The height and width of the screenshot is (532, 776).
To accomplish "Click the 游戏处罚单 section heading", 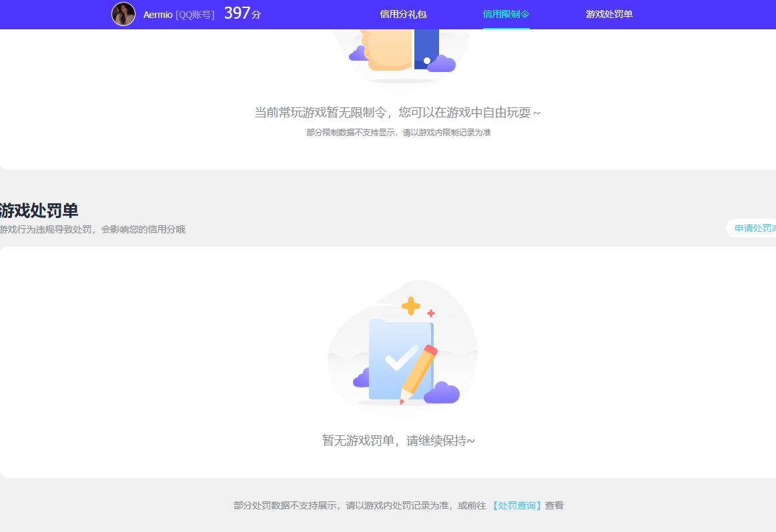I will point(39,210).
